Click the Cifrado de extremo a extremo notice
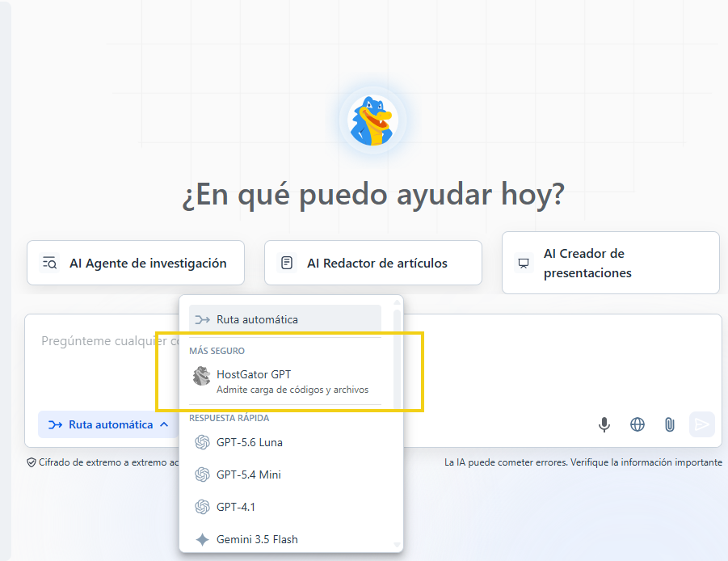 [103, 462]
